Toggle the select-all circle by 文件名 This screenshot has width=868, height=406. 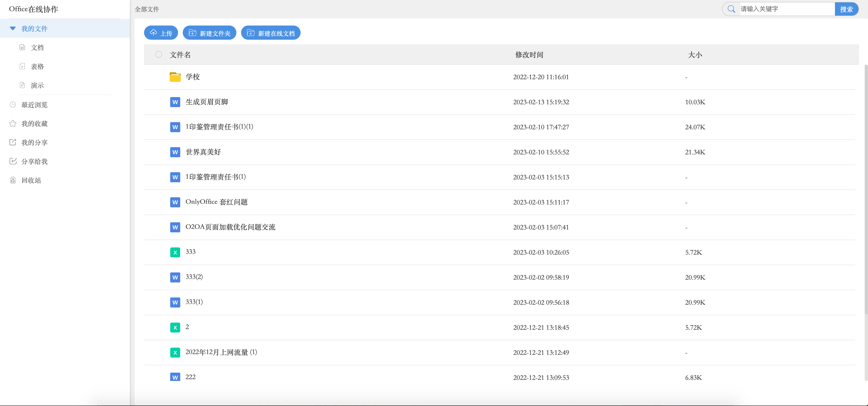[158, 55]
